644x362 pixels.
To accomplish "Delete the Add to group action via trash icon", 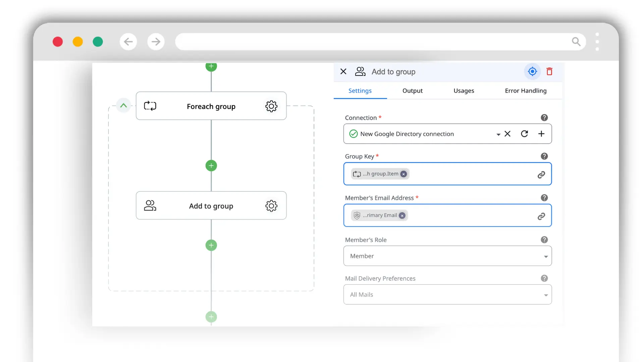I will click(549, 71).
